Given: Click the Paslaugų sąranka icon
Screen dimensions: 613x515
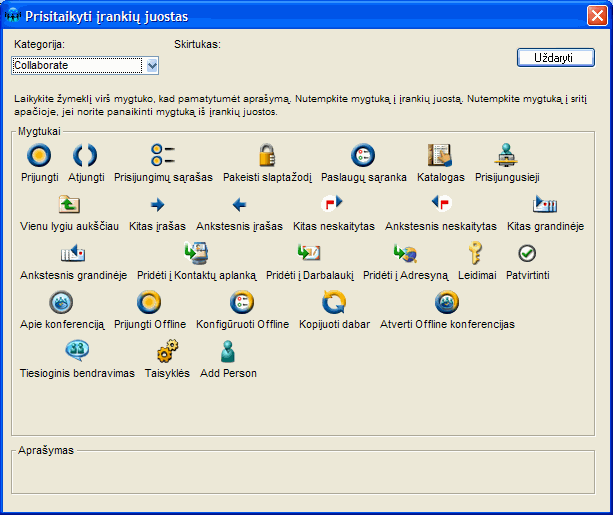Looking at the screenshot, I should [x=363, y=156].
